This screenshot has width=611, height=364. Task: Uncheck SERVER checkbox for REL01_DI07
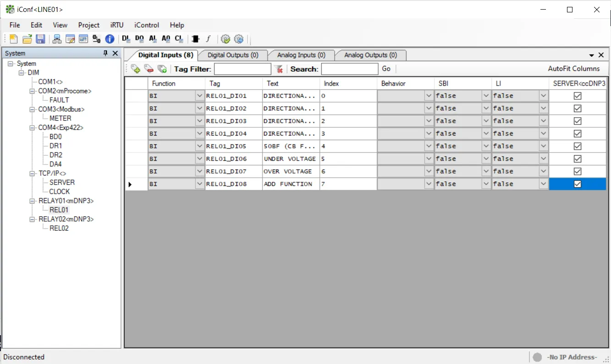[x=578, y=171]
